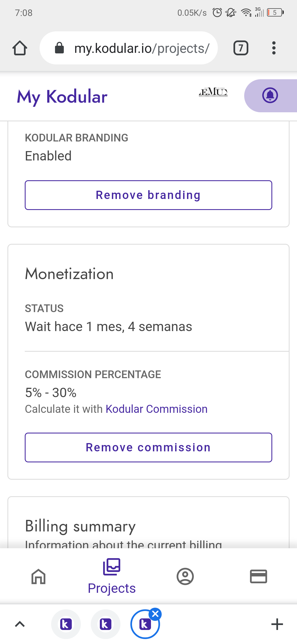
Task: Click the EMU account logo in the header
Action: point(213,92)
